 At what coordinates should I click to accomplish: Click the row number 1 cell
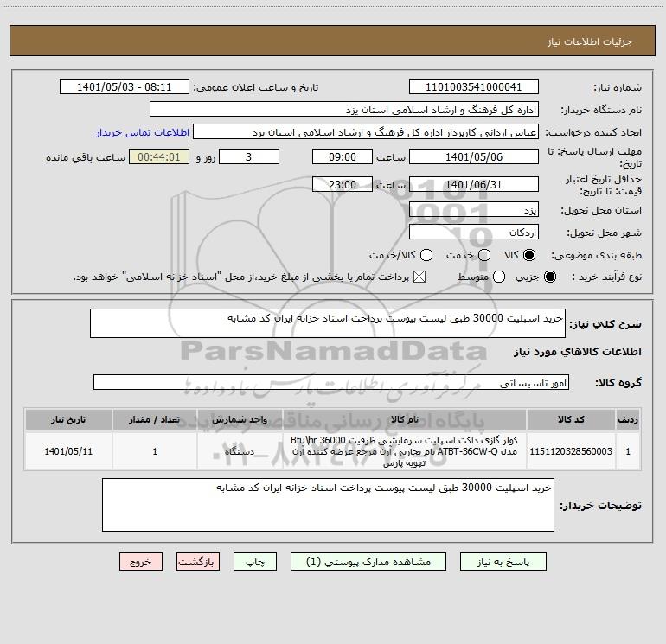pos(628,451)
